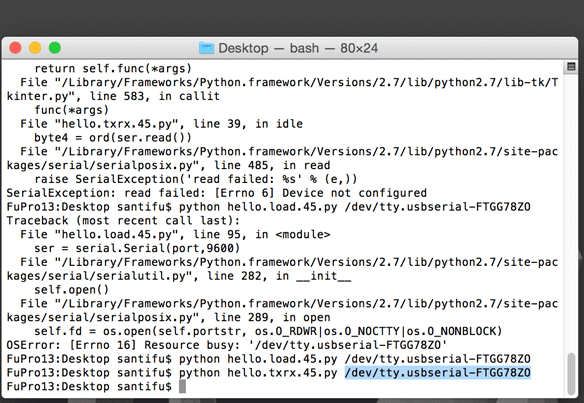Click the 'self.open()' line
Screen dimensions: 584x403
point(72,289)
